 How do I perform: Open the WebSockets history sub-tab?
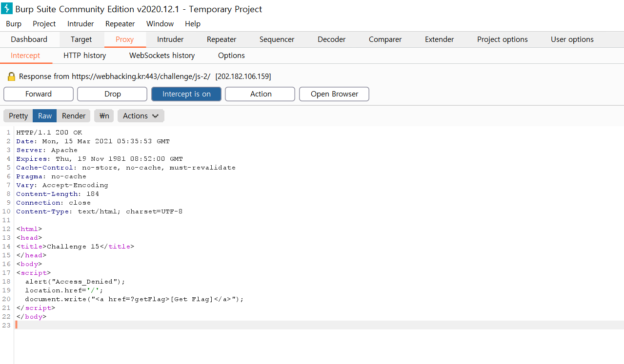[x=162, y=56]
